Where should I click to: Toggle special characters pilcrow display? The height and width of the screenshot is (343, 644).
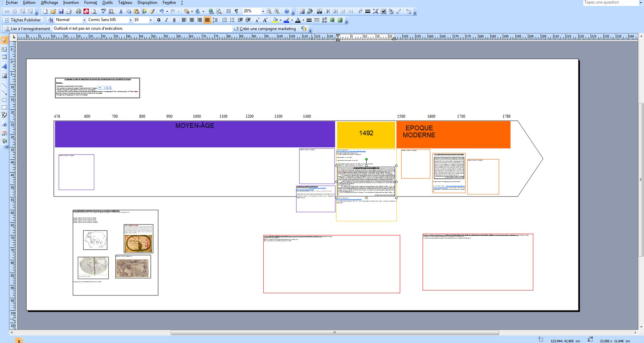(236, 11)
